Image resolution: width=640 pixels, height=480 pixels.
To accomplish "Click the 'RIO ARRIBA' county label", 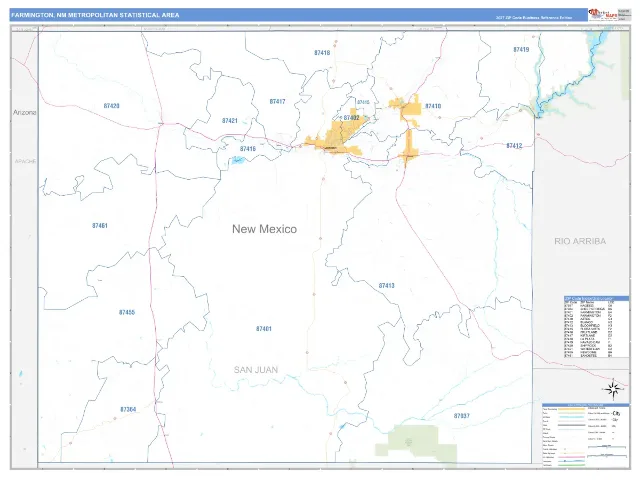I will (580, 241).
